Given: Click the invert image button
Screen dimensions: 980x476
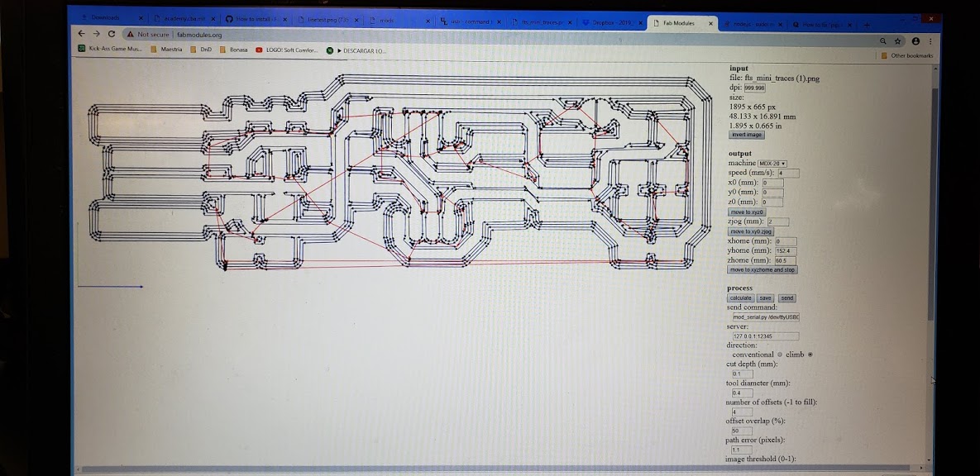Looking at the screenshot, I should [746, 135].
